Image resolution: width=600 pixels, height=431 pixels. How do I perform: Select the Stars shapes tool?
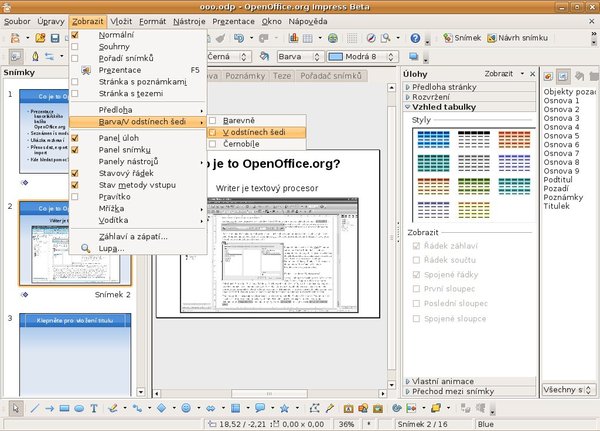[284, 408]
